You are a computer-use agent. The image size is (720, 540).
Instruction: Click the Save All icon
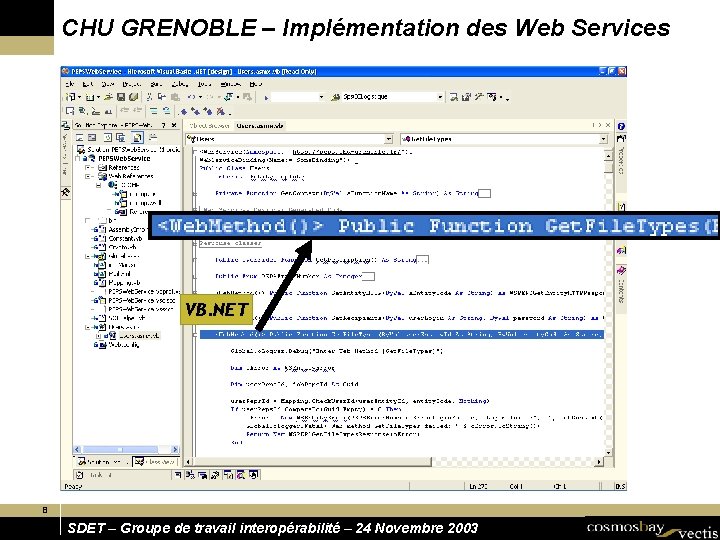tap(133, 97)
